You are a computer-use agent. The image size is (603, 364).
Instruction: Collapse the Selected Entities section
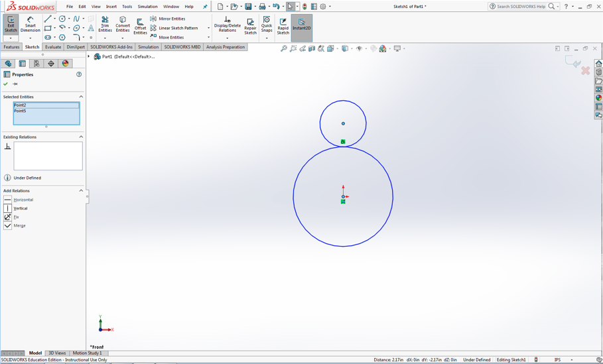click(x=81, y=97)
